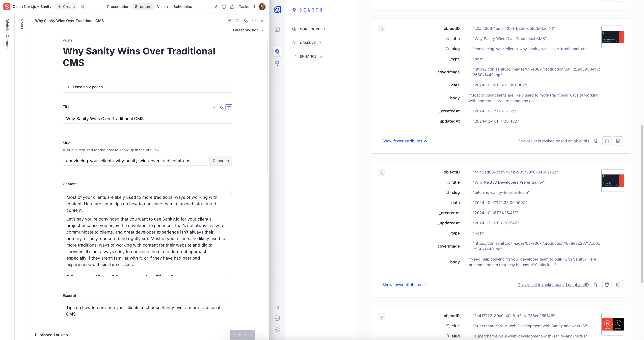The height and width of the screenshot is (340, 644).
Task: Add comment to Title field icon
Action: [x=228, y=108]
